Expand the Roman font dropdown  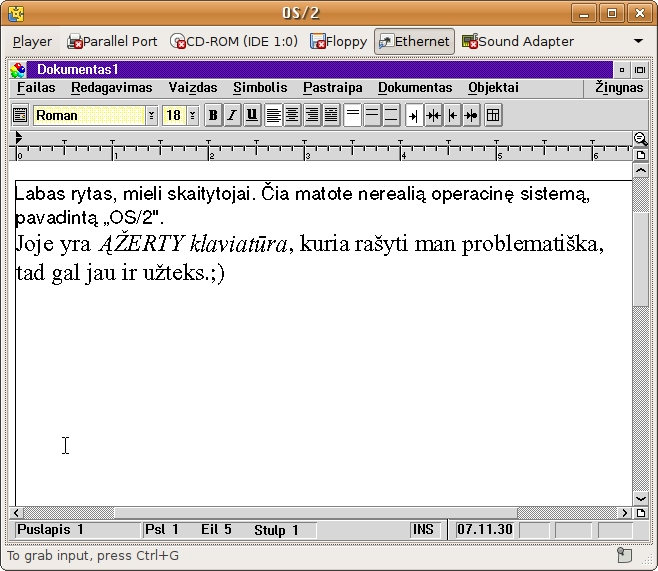(151, 115)
